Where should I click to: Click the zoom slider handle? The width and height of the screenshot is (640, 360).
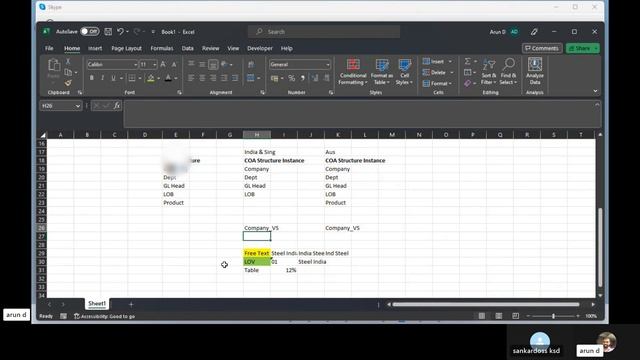[x=553, y=316]
